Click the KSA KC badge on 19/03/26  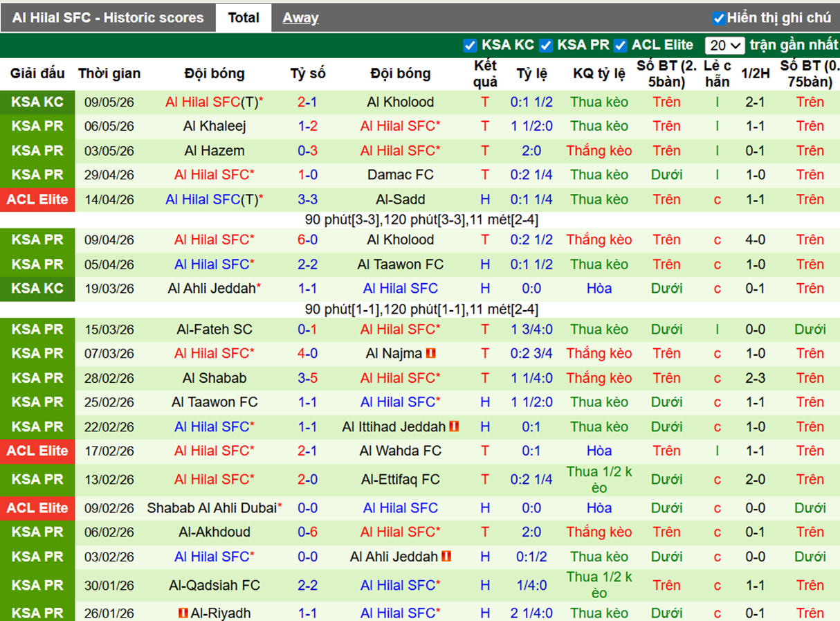[37, 289]
